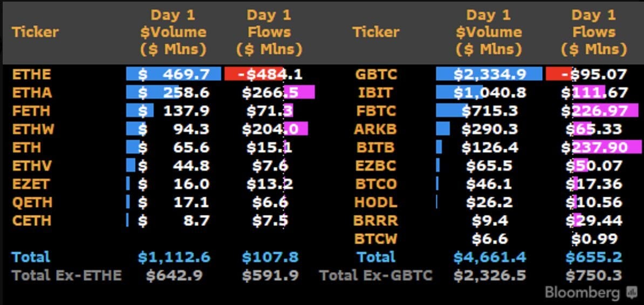Click the GBTC ticker label

pyautogui.click(x=376, y=74)
